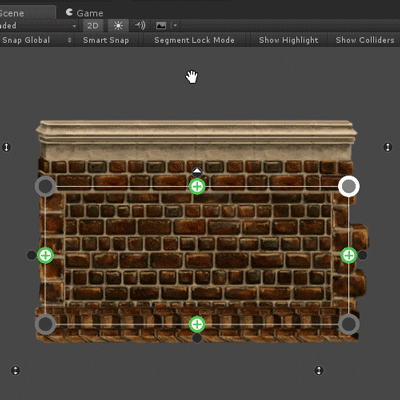Toggle Show Colliders option
400x400 pixels.
pyautogui.click(x=365, y=40)
